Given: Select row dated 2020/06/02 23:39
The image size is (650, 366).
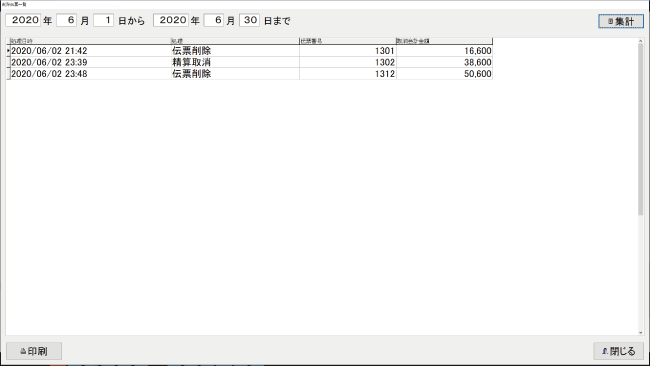Looking at the screenshot, I should point(251,62).
